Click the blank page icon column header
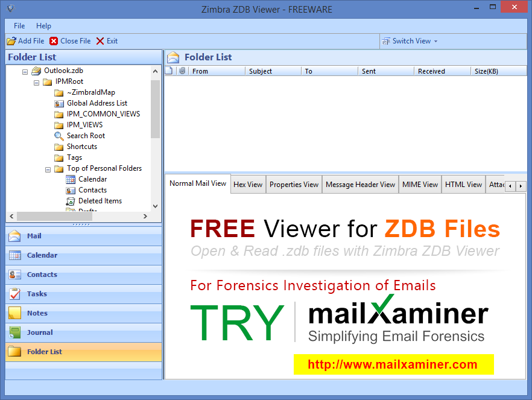Viewport: 532px width, 400px height. coord(169,71)
